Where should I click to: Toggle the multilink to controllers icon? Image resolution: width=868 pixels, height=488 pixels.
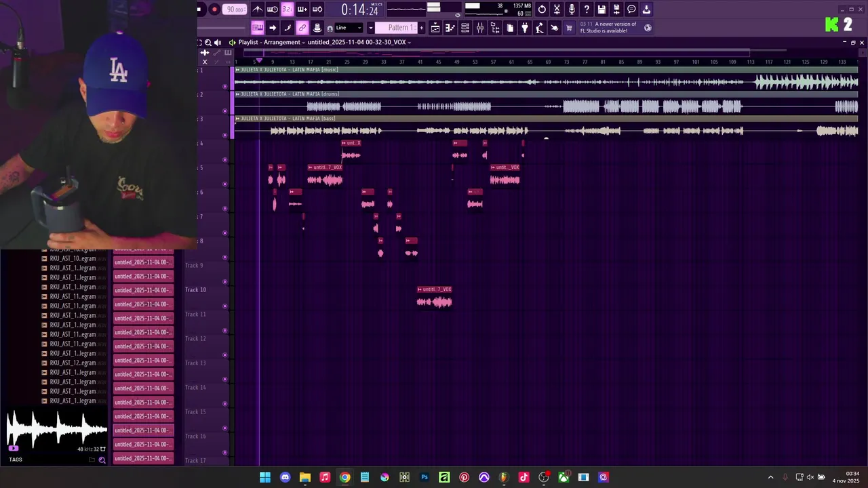click(x=302, y=28)
